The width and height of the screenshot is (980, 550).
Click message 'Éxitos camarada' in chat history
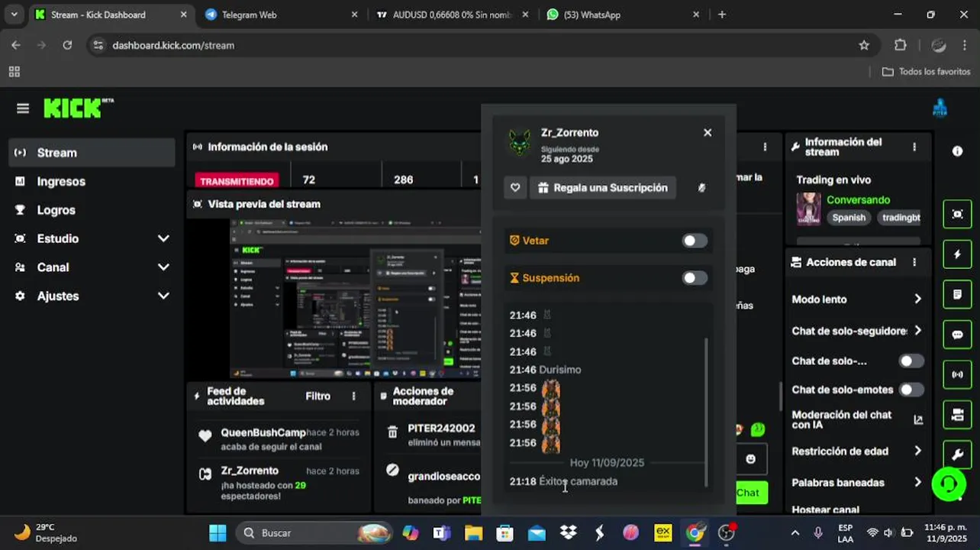578,481
